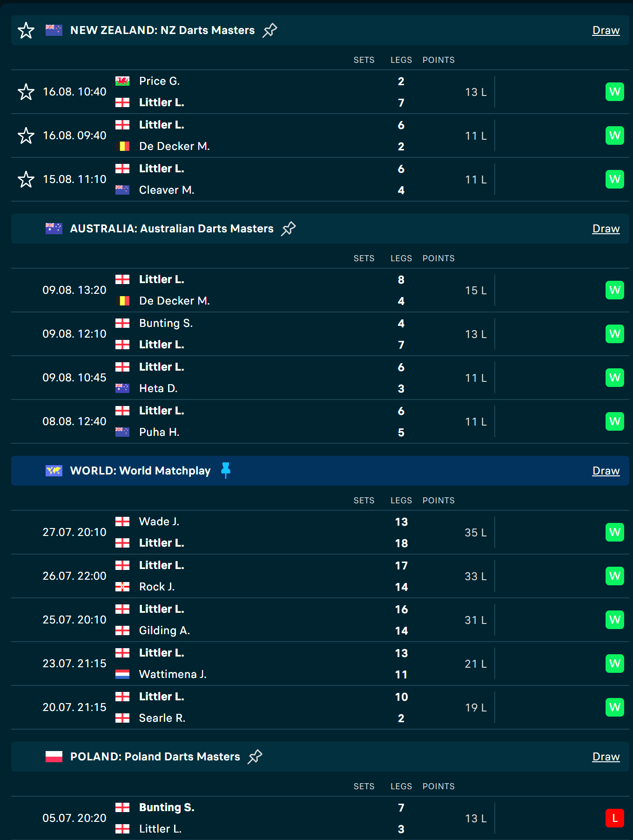Select the Australian Darts Masters league title
Viewport: 633px width, 840px height.
pyautogui.click(x=172, y=229)
